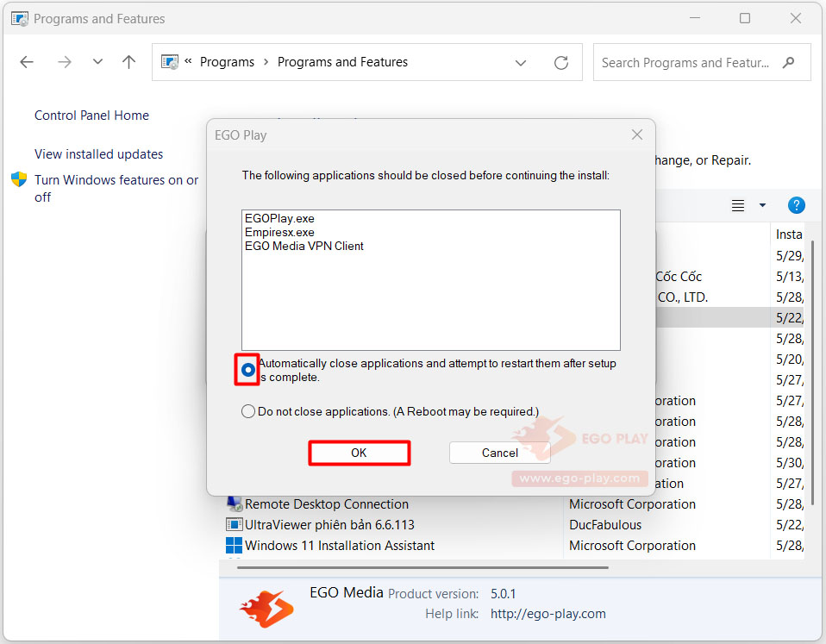Open recent locations chevron dropdown
Viewport: 826px width, 644px height.
tap(97, 61)
